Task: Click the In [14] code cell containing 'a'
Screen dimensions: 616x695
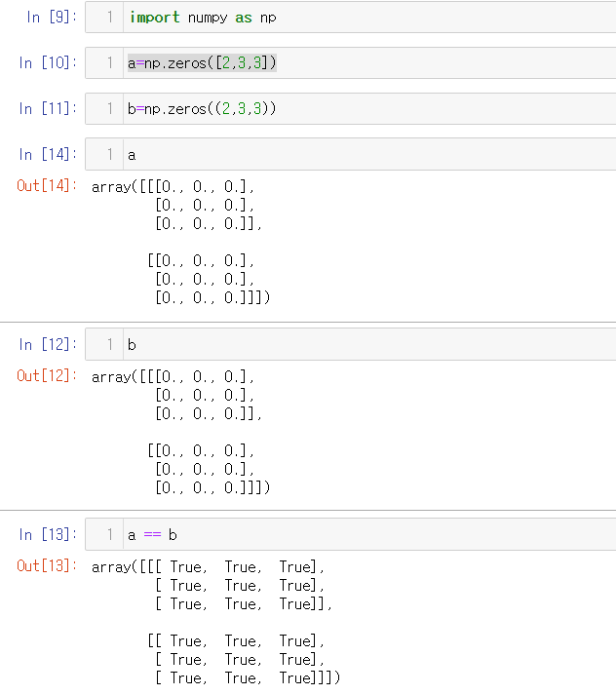Action: click(350, 154)
